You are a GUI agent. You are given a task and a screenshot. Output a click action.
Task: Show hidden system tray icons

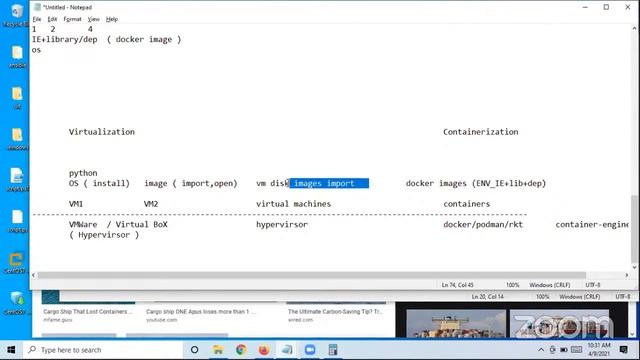tap(541, 350)
